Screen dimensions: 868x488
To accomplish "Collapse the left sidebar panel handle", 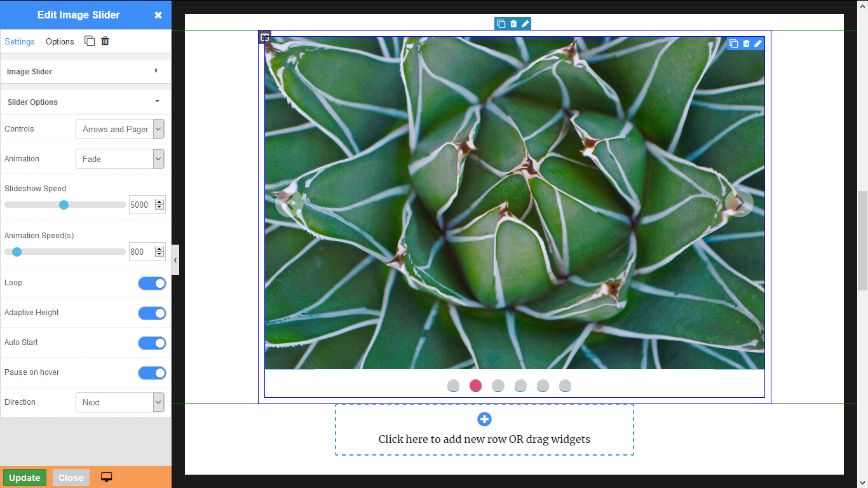I will point(175,260).
